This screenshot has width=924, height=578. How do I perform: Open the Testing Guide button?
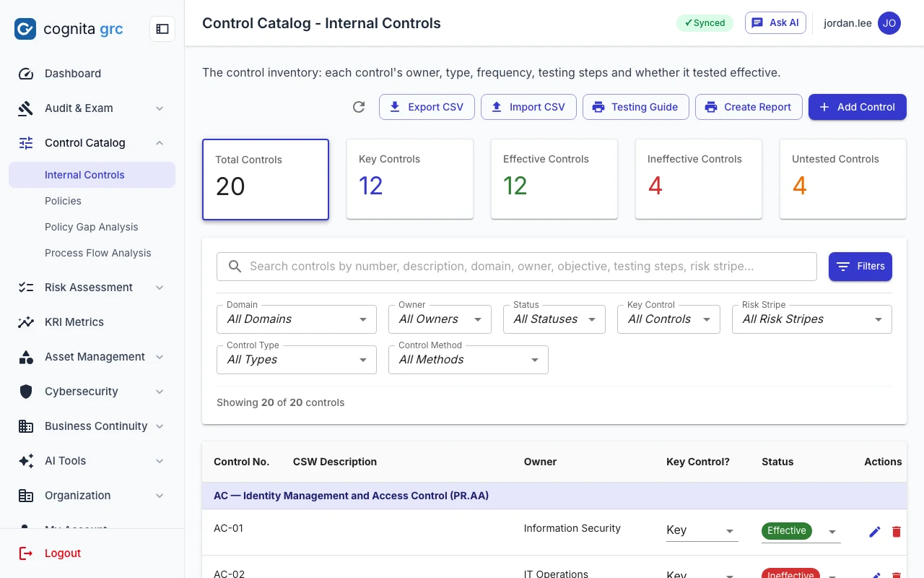[636, 107]
